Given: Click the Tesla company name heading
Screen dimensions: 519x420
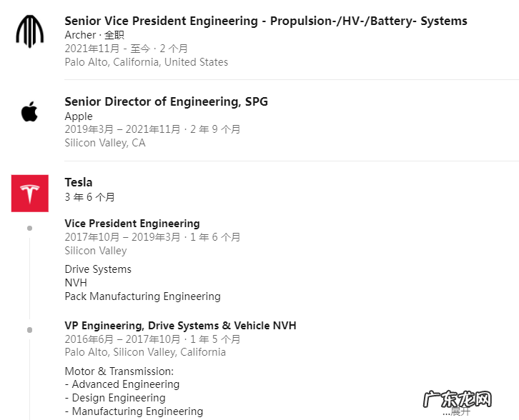Looking at the screenshot, I should (x=79, y=182).
